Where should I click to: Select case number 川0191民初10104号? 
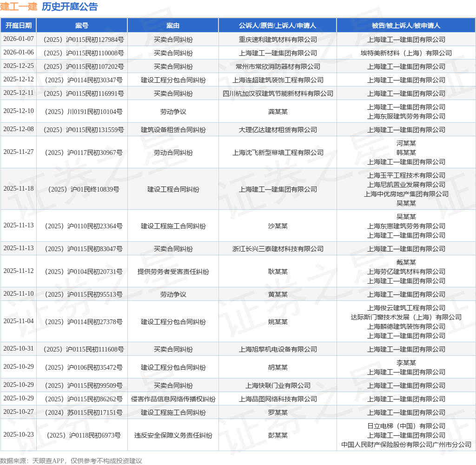click(84, 112)
